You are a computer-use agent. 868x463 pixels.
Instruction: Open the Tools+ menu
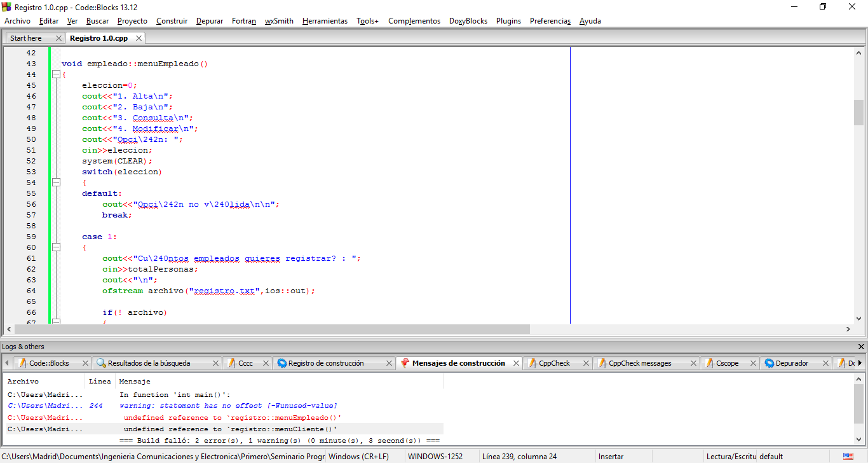point(367,21)
